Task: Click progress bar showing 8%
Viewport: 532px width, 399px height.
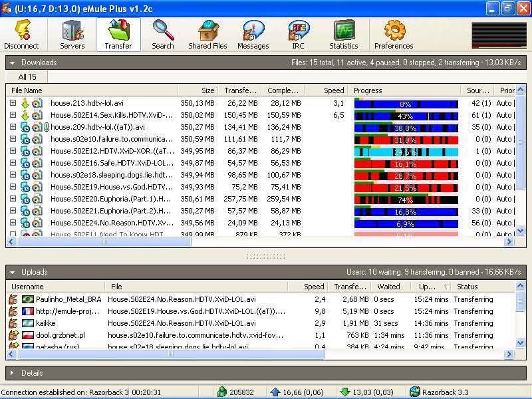Action: pyautogui.click(x=406, y=104)
